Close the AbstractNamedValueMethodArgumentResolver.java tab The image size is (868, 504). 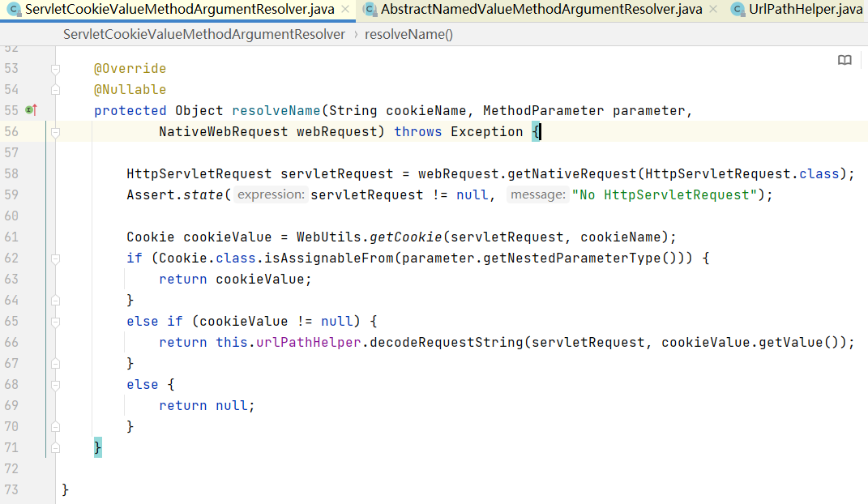tap(712, 10)
